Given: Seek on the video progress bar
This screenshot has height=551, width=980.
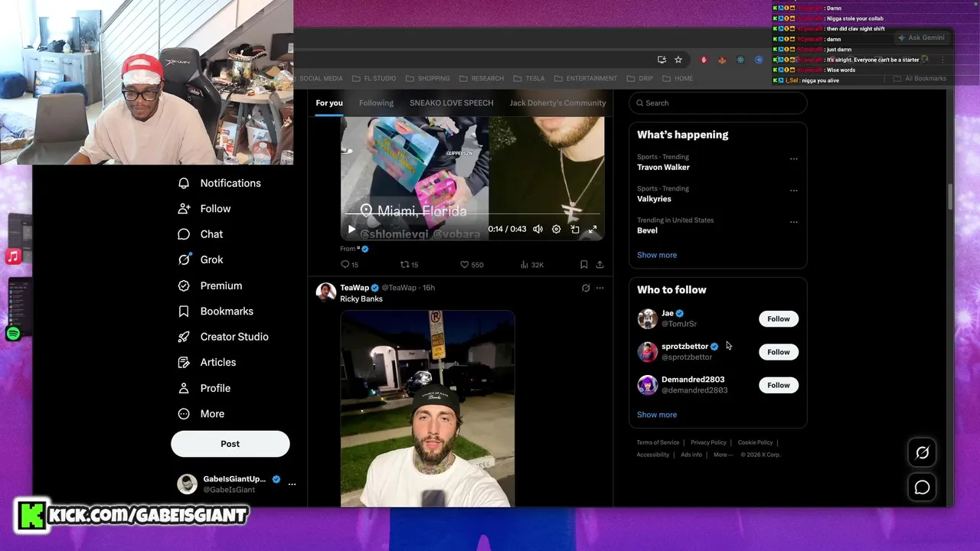Looking at the screenshot, I should (x=472, y=214).
